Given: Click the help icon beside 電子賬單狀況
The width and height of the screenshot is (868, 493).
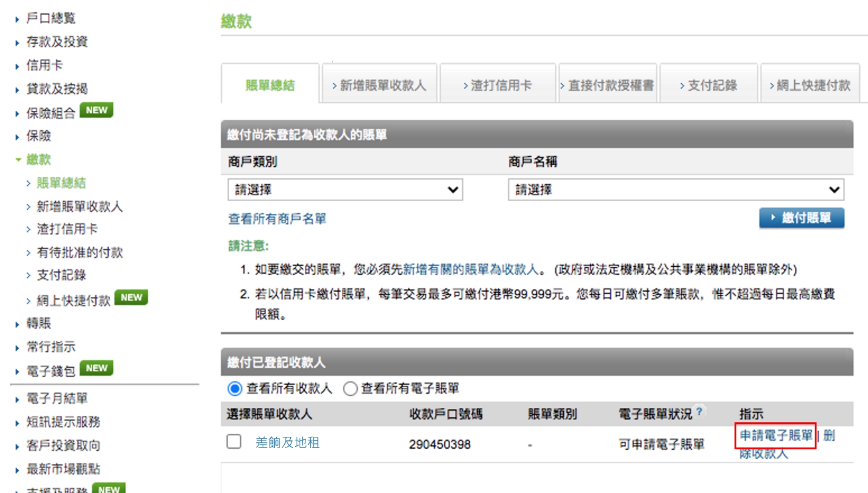Looking at the screenshot, I should [699, 411].
